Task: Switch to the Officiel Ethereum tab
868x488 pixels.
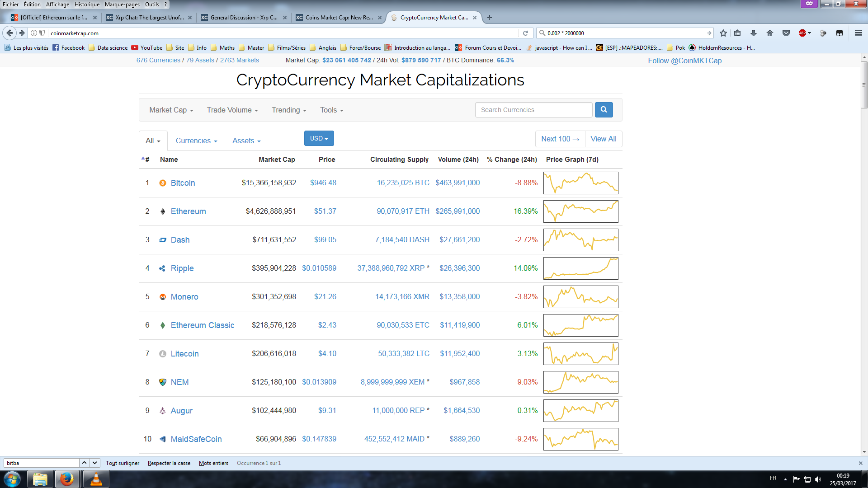Action: 54,18
